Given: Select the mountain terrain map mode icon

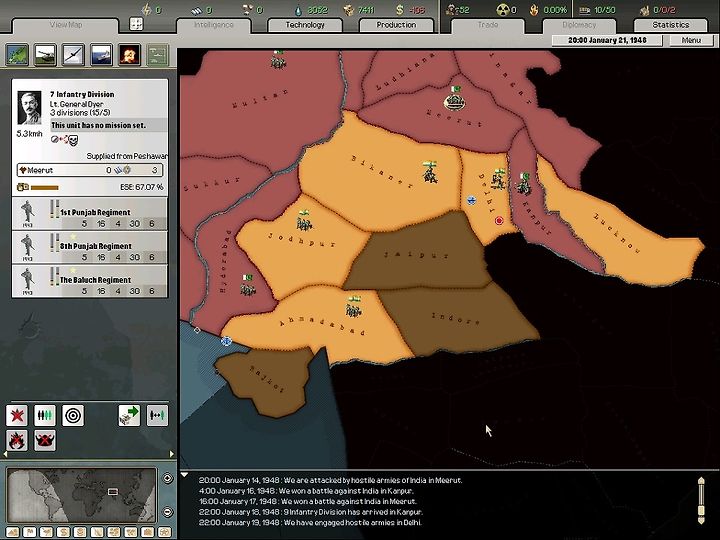Looking at the screenshot, I should click(x=12, y=532).
